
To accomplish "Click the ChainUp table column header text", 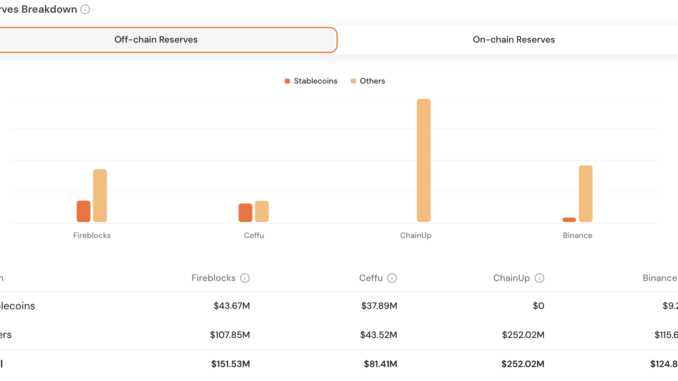I will [511, 278].
